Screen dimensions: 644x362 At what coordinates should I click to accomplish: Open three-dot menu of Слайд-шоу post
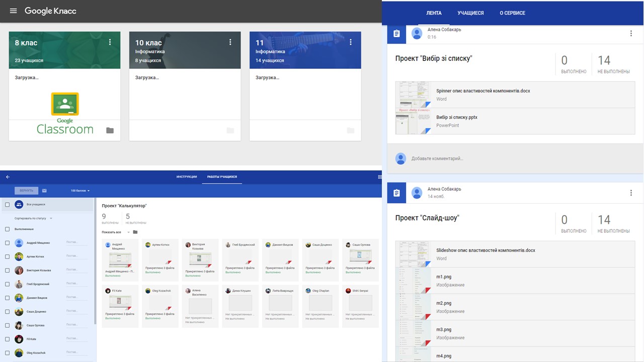point(631,193)
